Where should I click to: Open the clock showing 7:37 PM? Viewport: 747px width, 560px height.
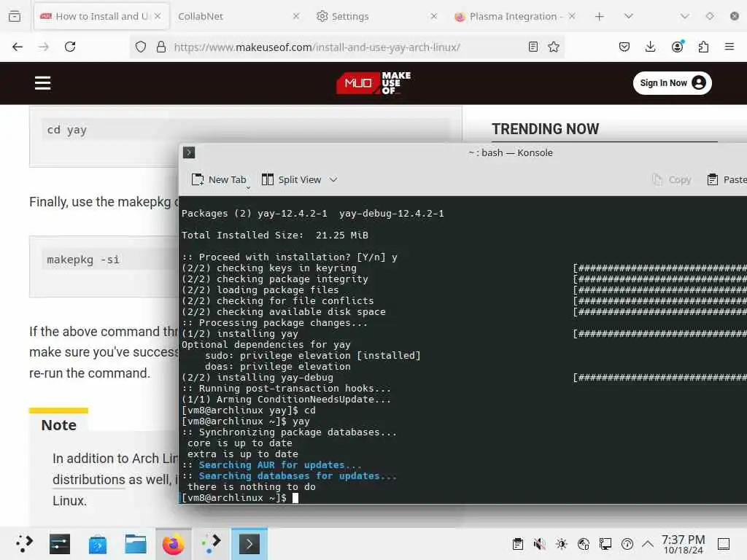683,544
